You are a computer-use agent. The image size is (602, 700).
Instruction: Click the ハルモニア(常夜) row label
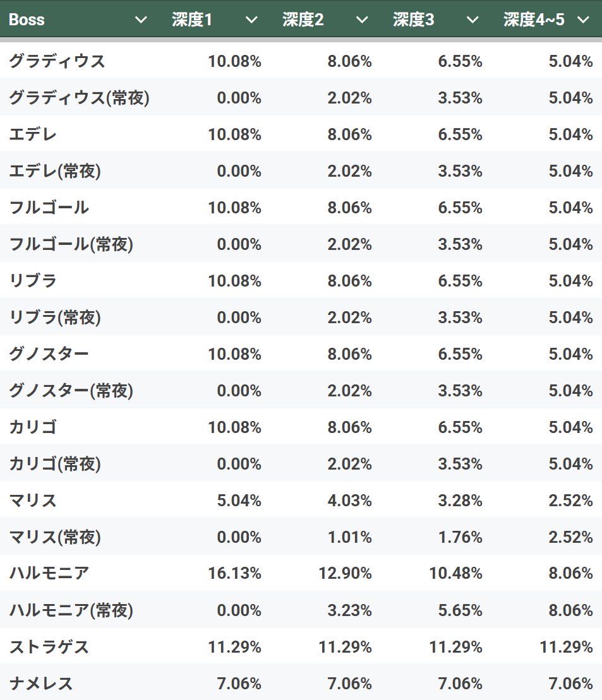tap(71, 610)
